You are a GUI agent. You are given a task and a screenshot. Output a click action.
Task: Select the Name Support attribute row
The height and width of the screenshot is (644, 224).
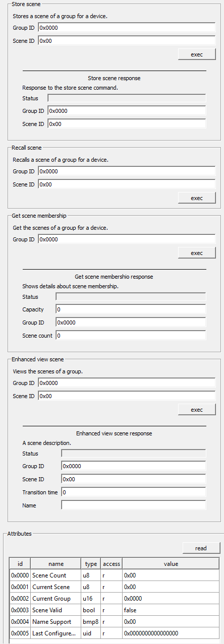point(114,622)
